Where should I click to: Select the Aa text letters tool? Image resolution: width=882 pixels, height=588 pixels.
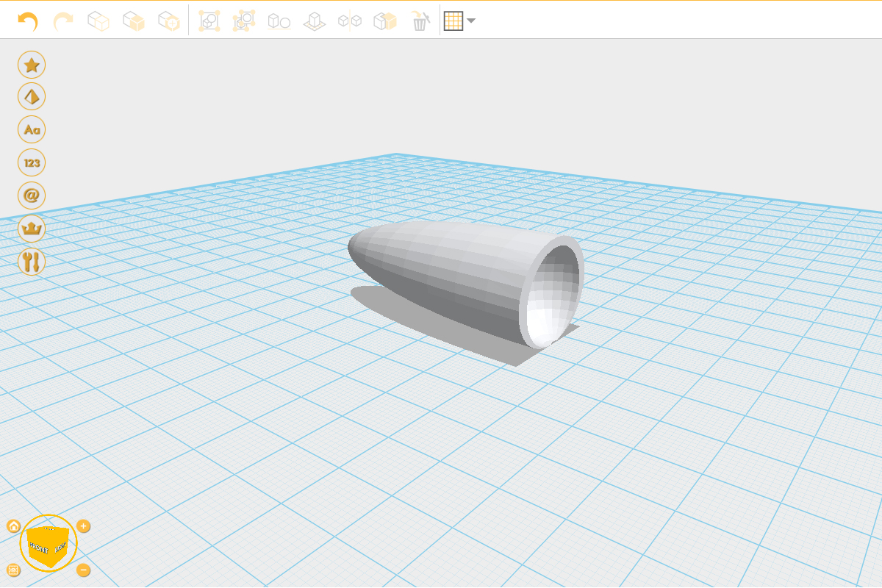point(32,130)
